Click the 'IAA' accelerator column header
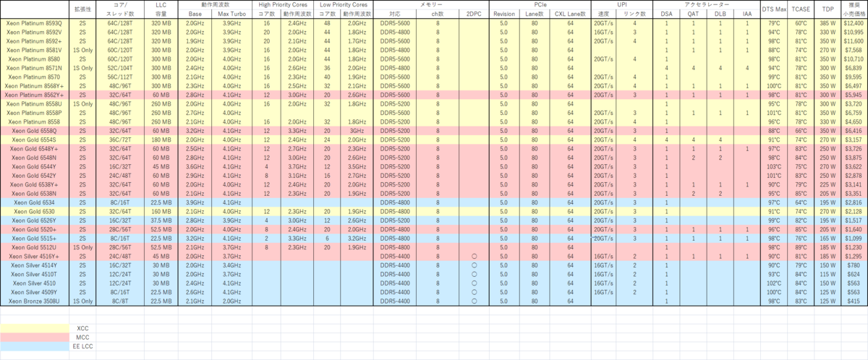This screenshot has width=868, height=360. (x=746, y=14)
